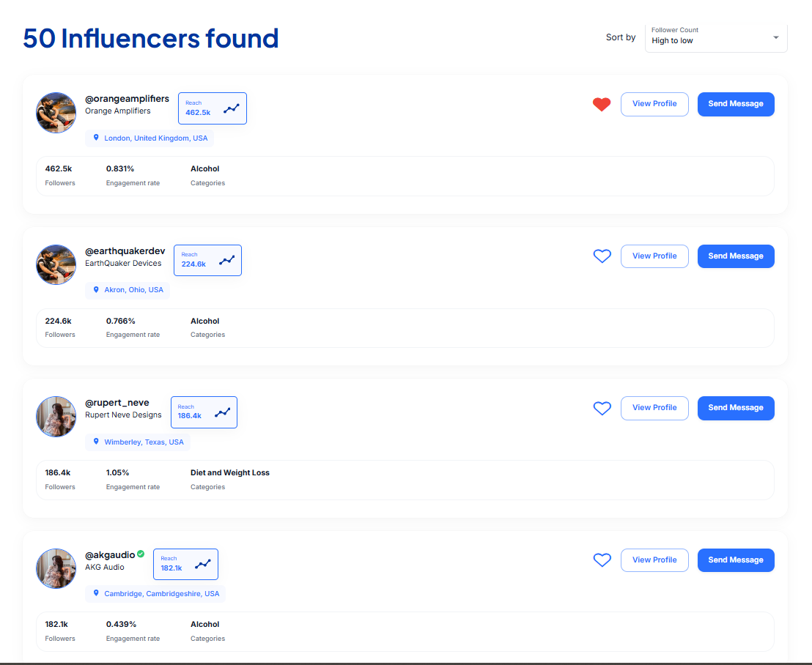Screen dimensions: 812x665
Task: Click location pin for Wimberley, Texas
Action: [x=96, y=442]
